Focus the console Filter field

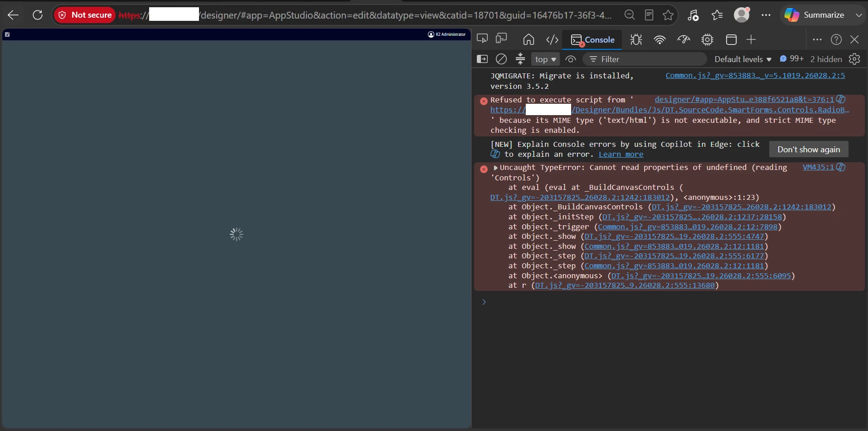(x=645, y=59)
